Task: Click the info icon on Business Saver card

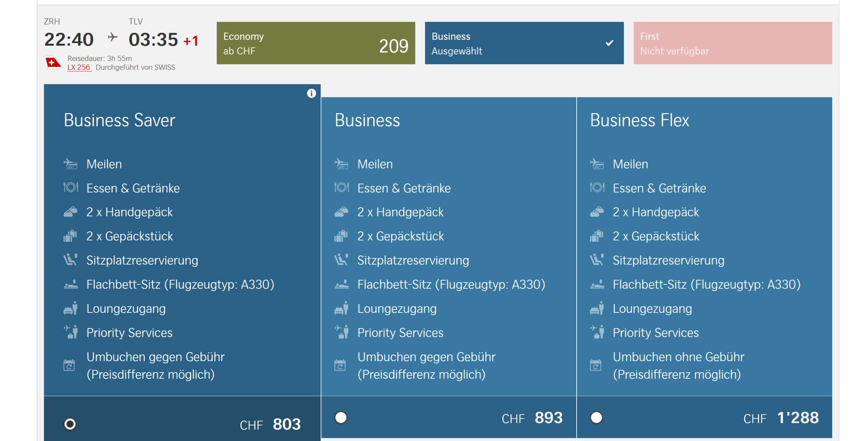Action: 311,93
